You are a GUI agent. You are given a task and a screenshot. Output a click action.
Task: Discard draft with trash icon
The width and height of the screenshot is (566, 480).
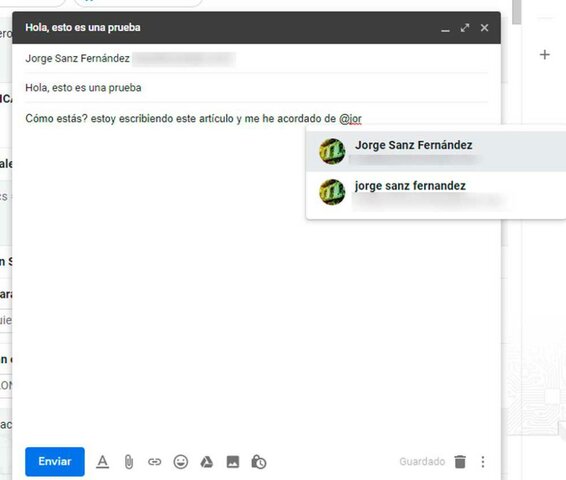[460, 462]
